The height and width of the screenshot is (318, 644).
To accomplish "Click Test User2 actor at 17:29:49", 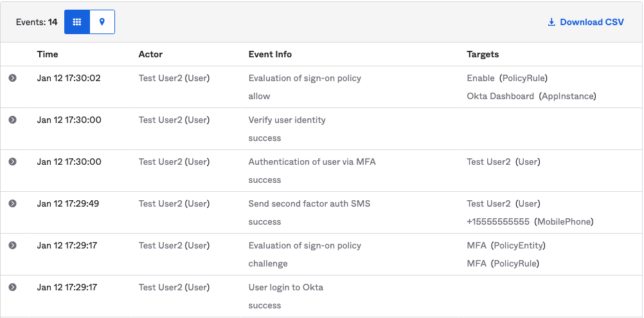I will coord(174,203).
